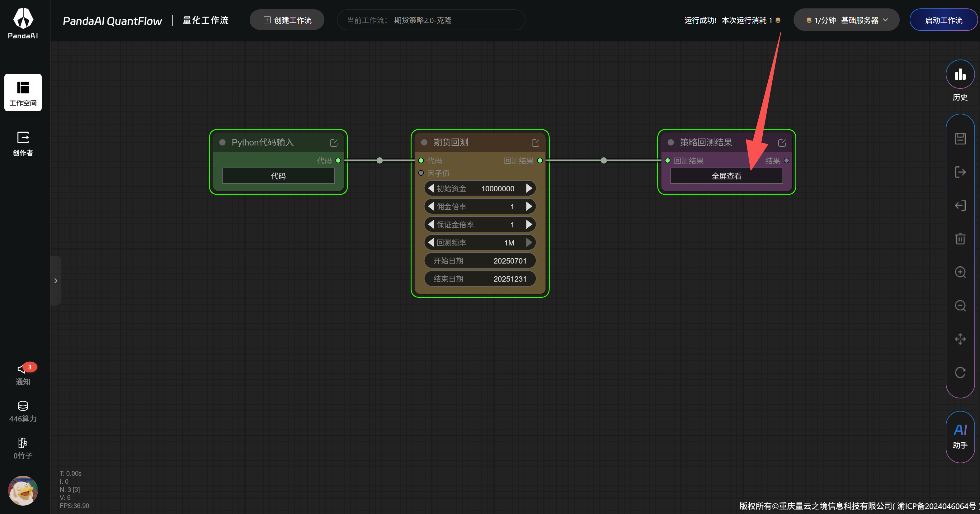Select next 回测频率 option
The width and height of the screenshot is (980, 514).
click(529, 243)
